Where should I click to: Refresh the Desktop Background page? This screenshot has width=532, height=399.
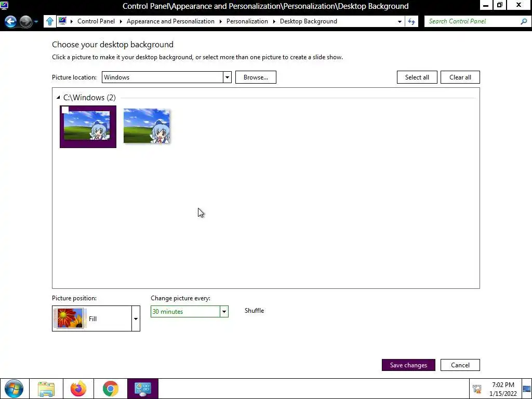[x=411, y=21]
